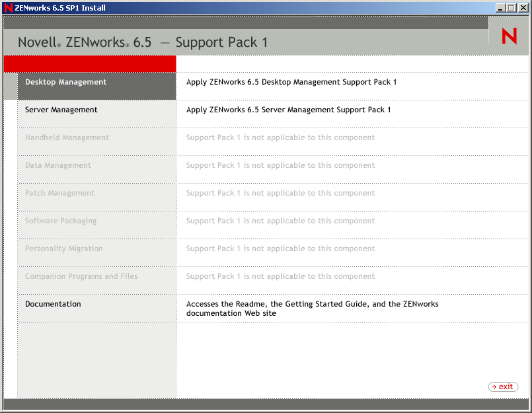This screenshot has height=413, width=532.
Task: Click the red arrow inside the exit button
Action: [x=494, y=387]
